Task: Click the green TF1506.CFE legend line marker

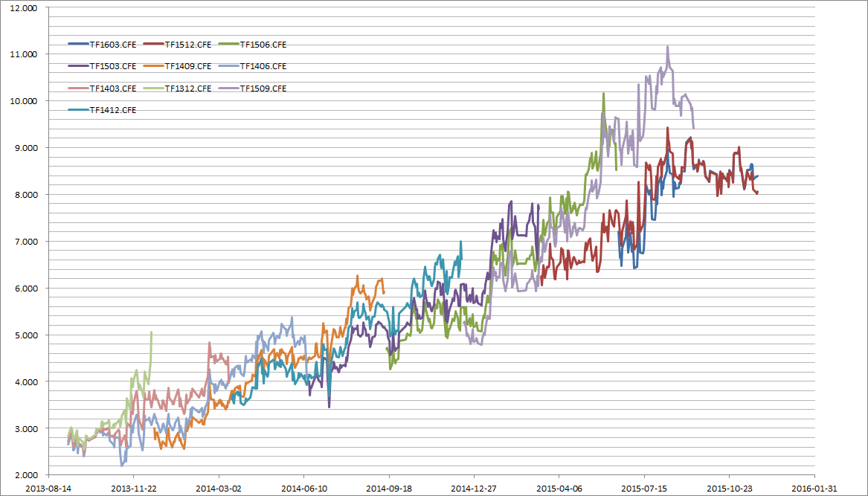Action: pyautogui.click(x=228, y=45)
